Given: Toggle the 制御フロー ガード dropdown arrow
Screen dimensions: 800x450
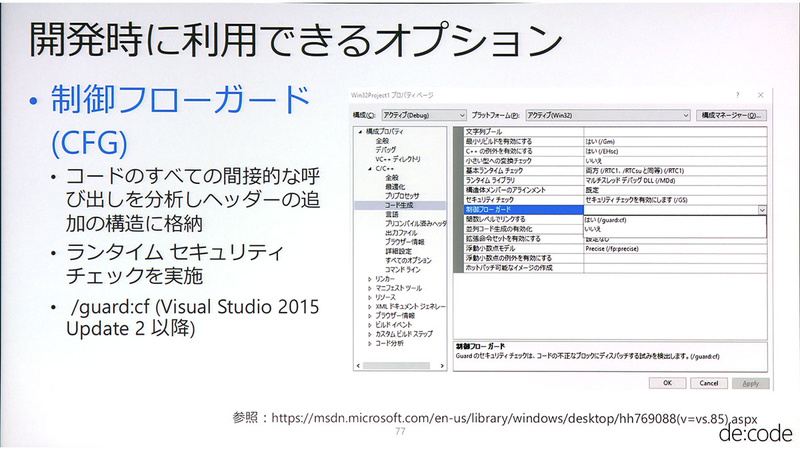Looking at the screenshot, I should click(762, 210).
